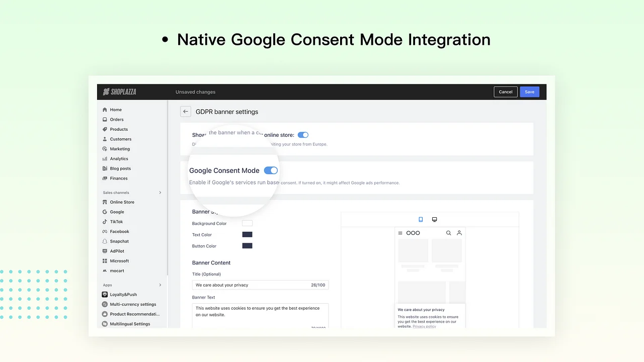This screenshot has height=362, width=644.
Task: Disable showing the banner to online store visitors
Action: (x=303, y=135)
